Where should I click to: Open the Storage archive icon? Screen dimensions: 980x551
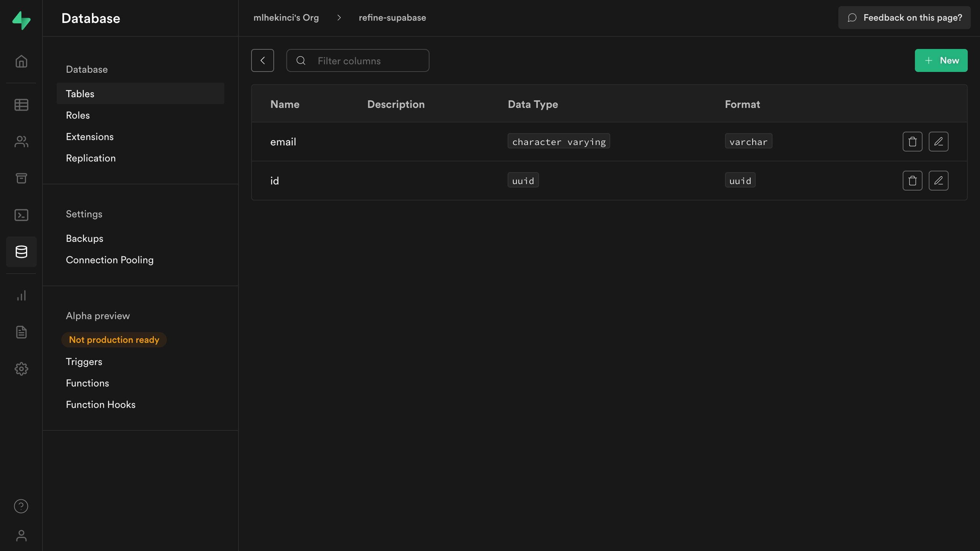point(21,178)
